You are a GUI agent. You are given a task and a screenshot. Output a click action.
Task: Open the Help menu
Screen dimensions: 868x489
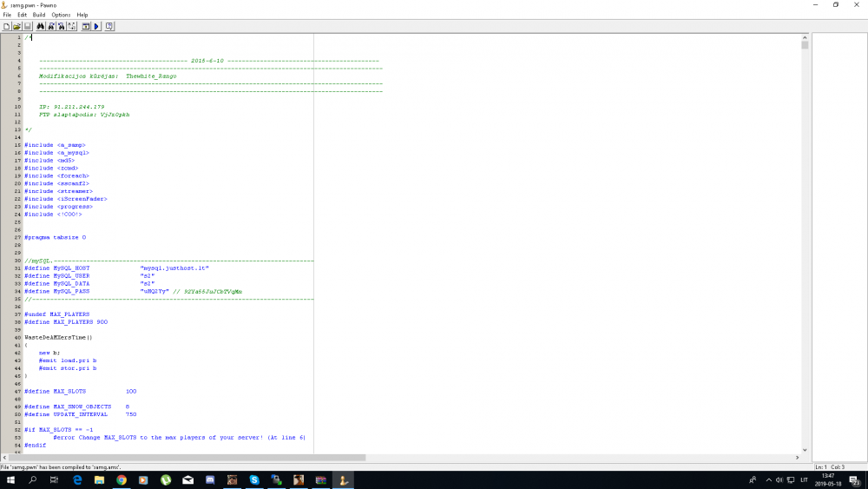(x=82, y=15)
